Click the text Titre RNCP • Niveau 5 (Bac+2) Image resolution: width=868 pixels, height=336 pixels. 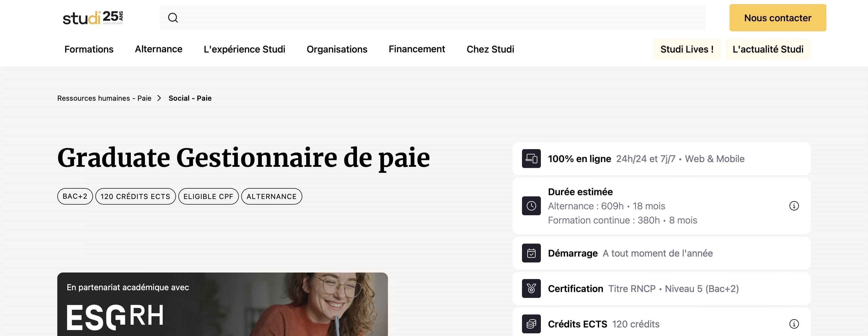[673, 288]
